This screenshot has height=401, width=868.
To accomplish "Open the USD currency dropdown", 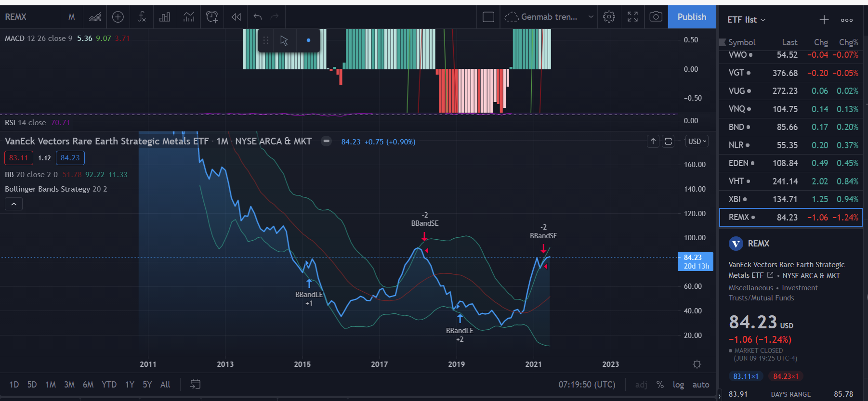I will (x=697, y=142).
